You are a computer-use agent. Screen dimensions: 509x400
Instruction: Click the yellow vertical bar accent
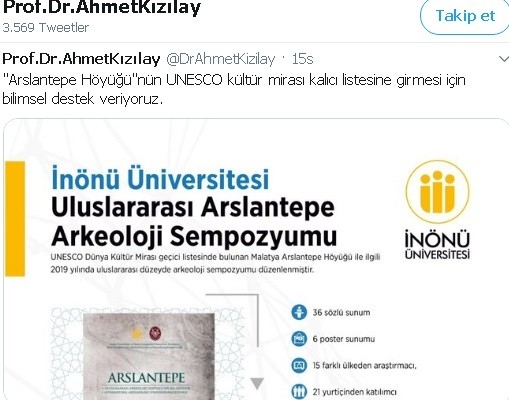click(x=15, y=219)
